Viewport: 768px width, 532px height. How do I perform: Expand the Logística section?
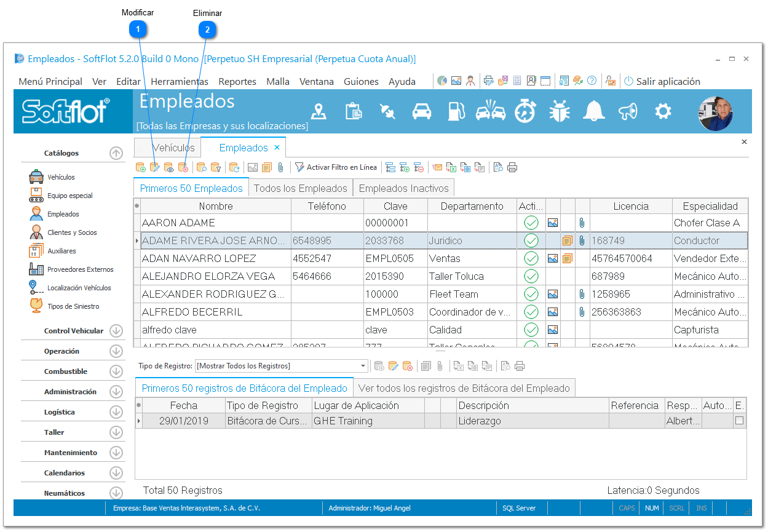pyautogui.click(x=116, y=412)
